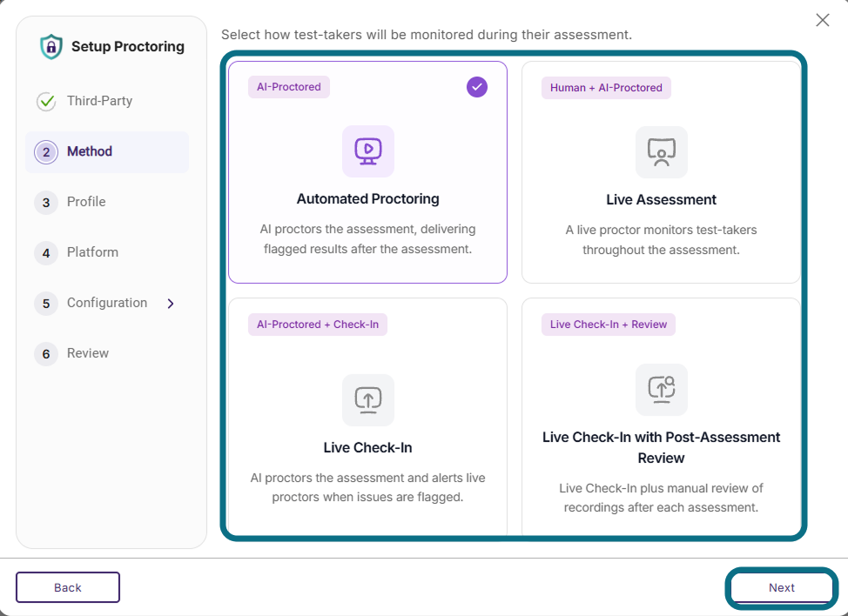
Task: Click the Live Check-In + Review tag
Action: click(x=609, y=325)
